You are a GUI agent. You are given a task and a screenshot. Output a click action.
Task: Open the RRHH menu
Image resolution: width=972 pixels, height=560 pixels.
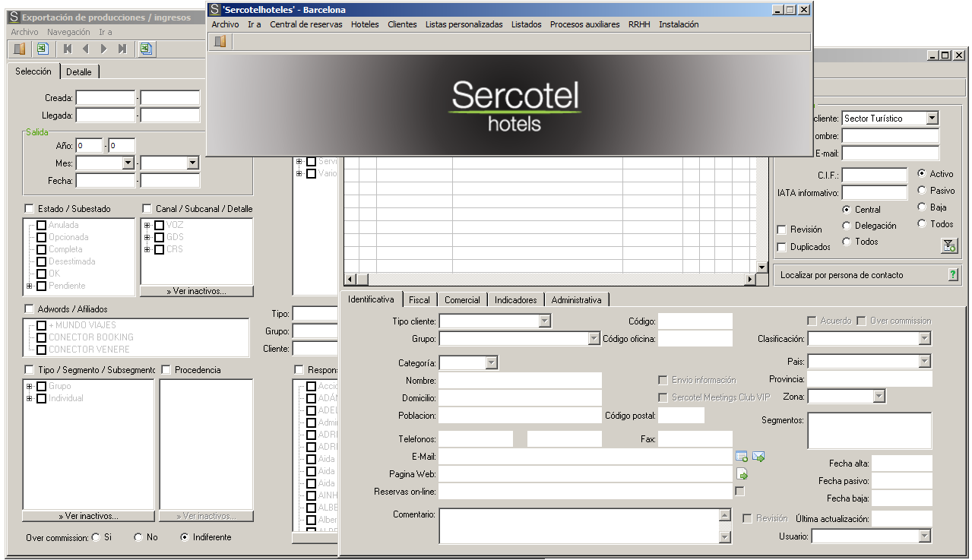coord(640,24)
